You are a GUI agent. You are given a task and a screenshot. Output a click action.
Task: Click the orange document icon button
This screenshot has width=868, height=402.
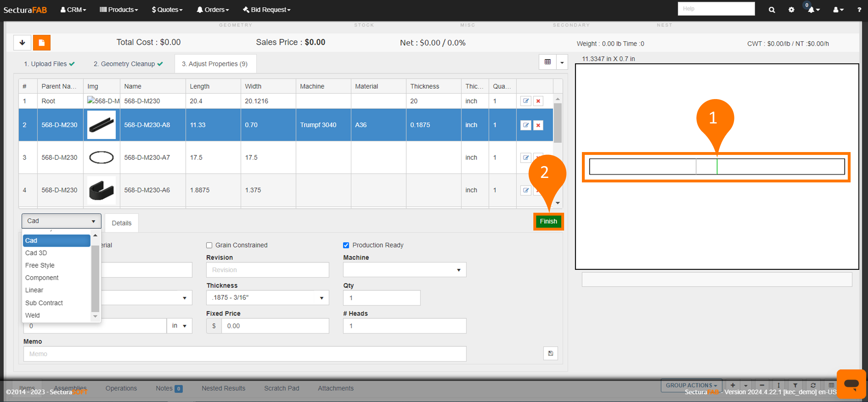pyautogui.click(x=42, y=42)
